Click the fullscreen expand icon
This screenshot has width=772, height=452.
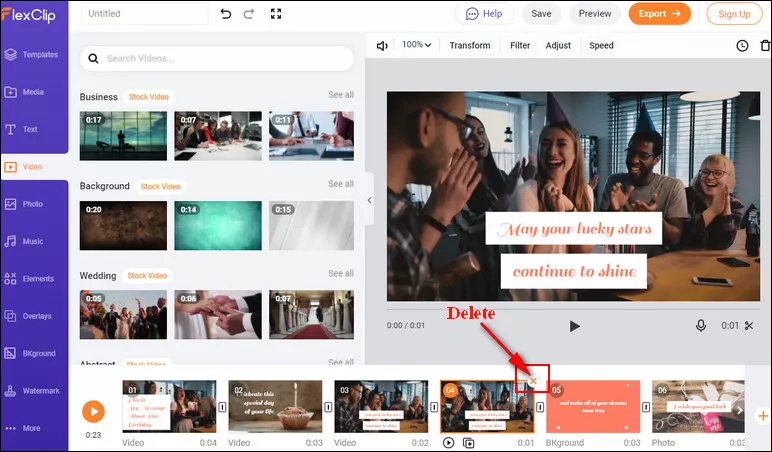click(276, 14)
